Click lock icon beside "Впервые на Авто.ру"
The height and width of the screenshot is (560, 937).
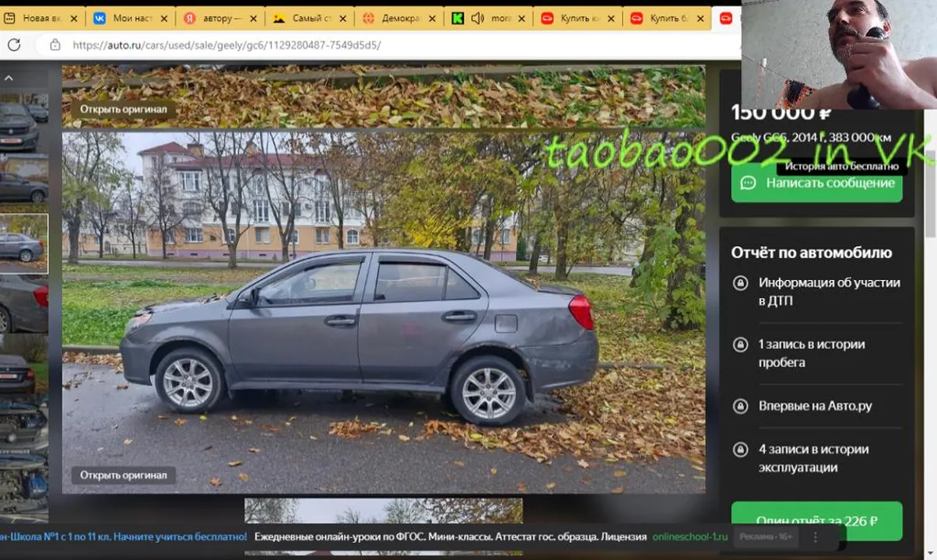(x=740, y=406)
